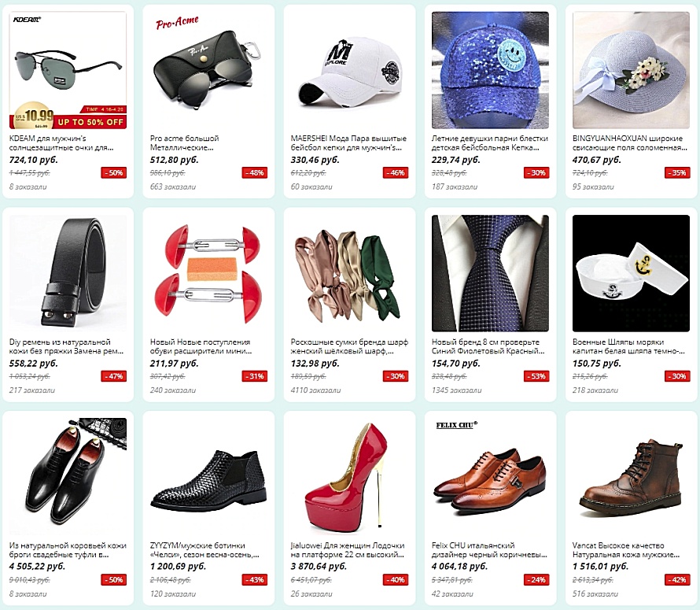Image resolution: width=700 pixels, height=610 pixels.
Task: Open the Felix Chu brown brogues image
Action: pos(490,477)
